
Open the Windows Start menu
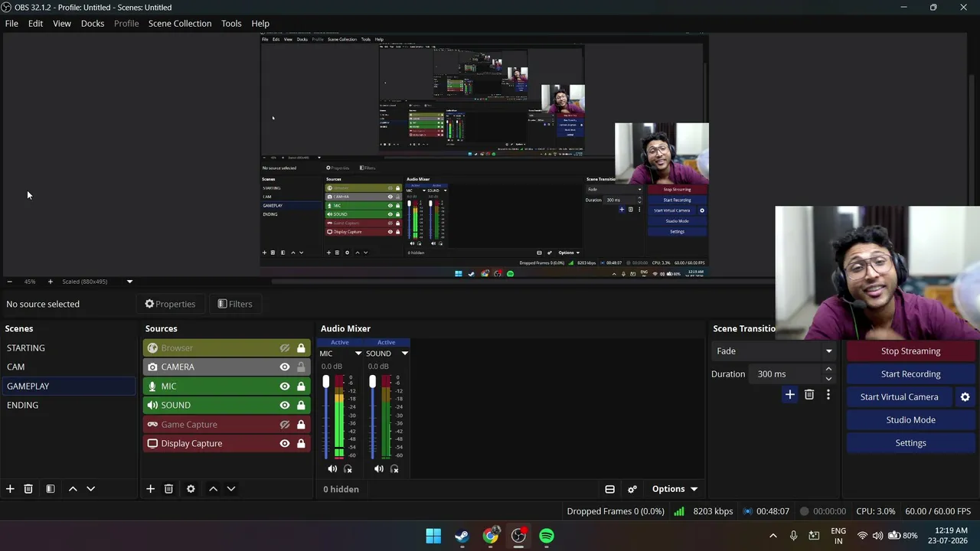click(433, 536)
